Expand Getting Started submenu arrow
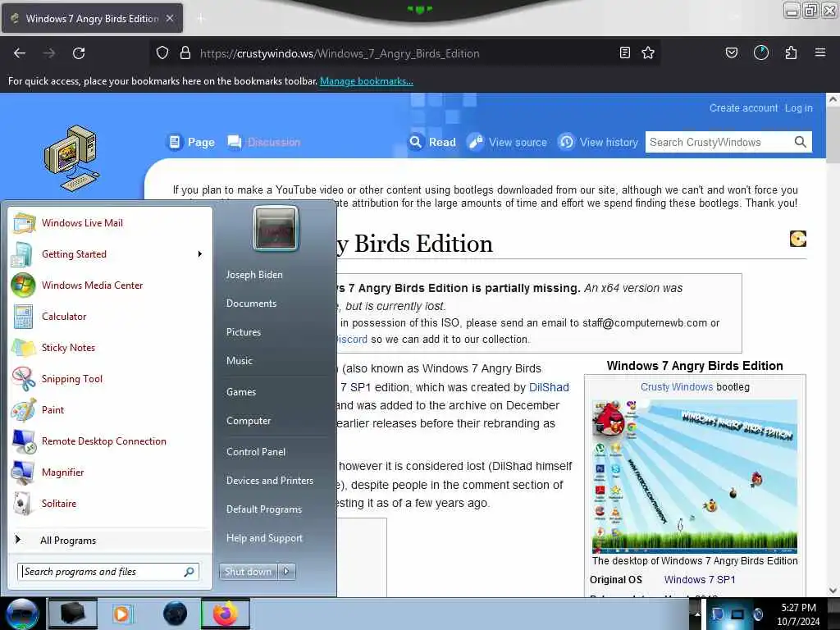This screenshot has height=630, width=840. tap(200, 254)
